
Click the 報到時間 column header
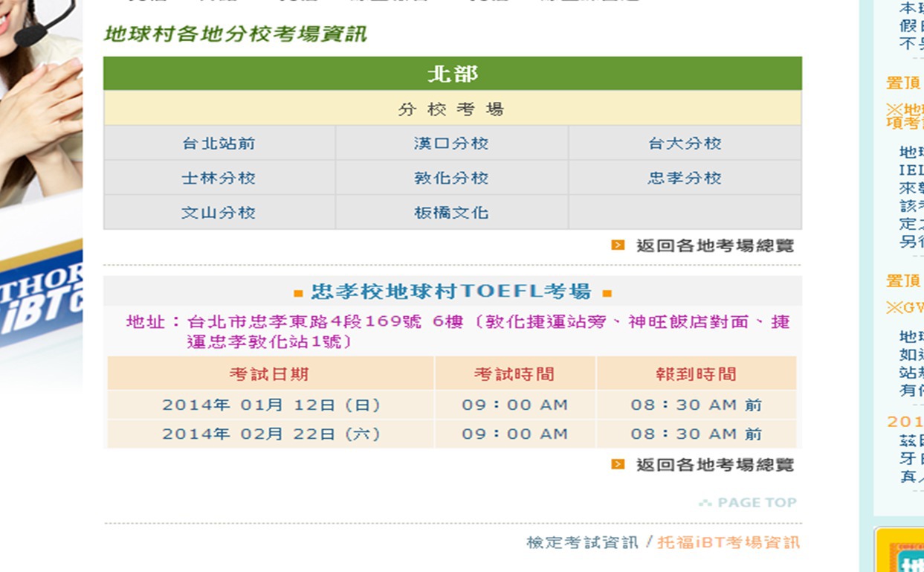[697, 373]
